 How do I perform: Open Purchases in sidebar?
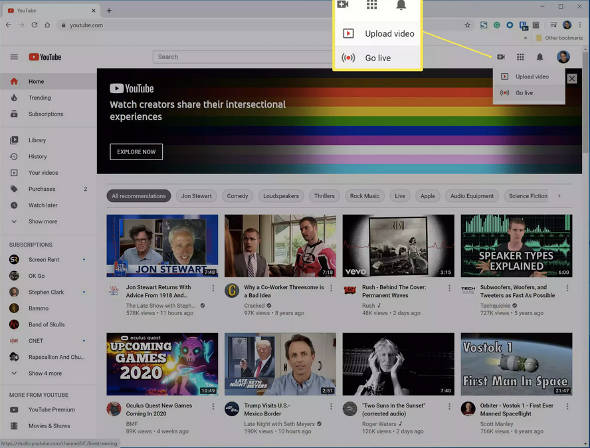[48, 188]
